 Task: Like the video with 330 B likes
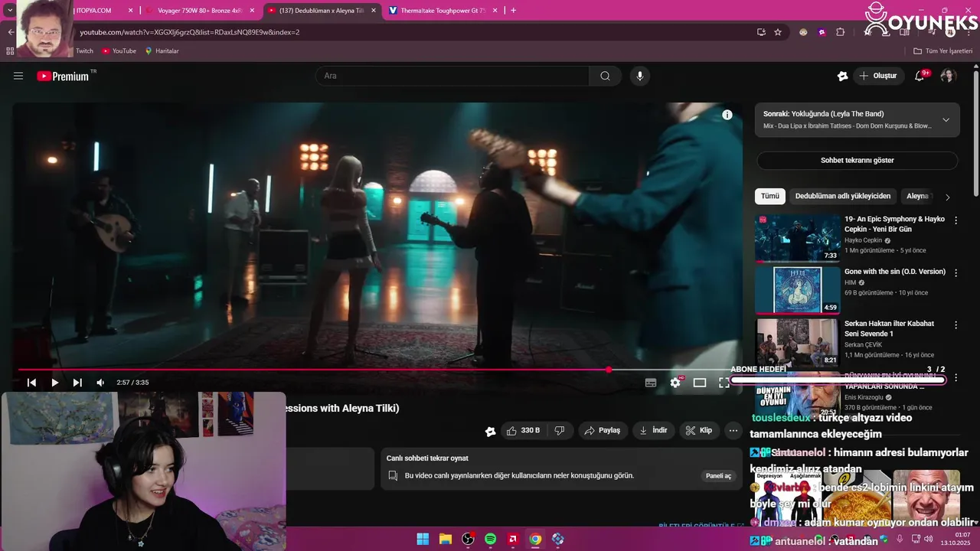[522, 431]
